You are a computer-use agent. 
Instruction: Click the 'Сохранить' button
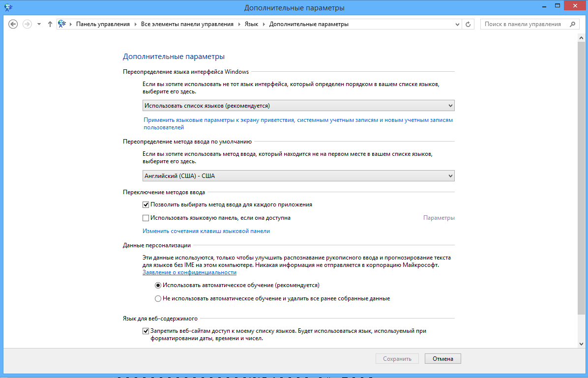point(397,359)
